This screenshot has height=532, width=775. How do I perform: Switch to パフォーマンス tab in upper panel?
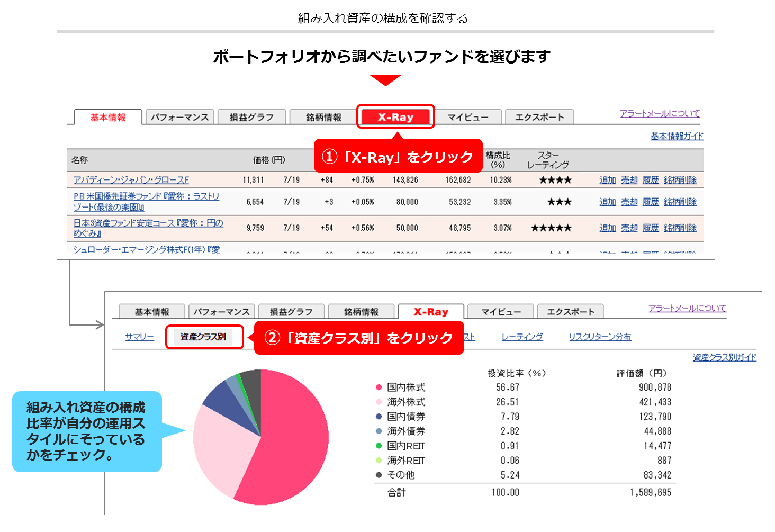pyautogui.click(x=179, y=118)
